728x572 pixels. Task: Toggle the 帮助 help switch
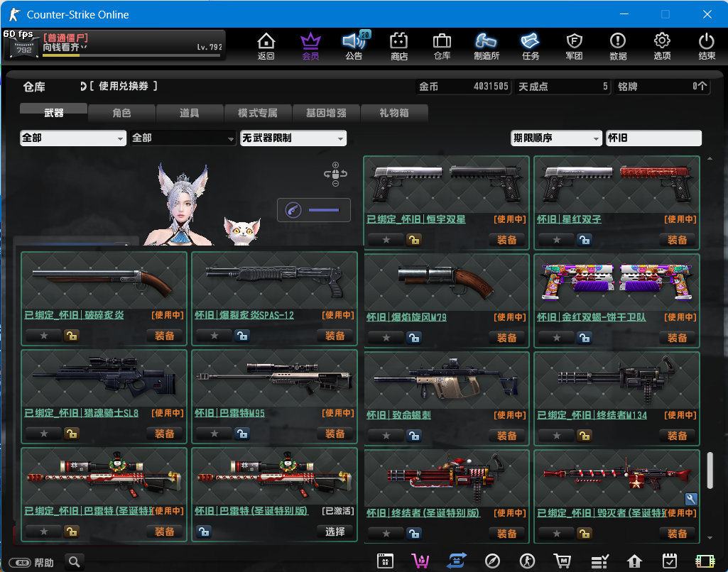[x=21, y=563]
